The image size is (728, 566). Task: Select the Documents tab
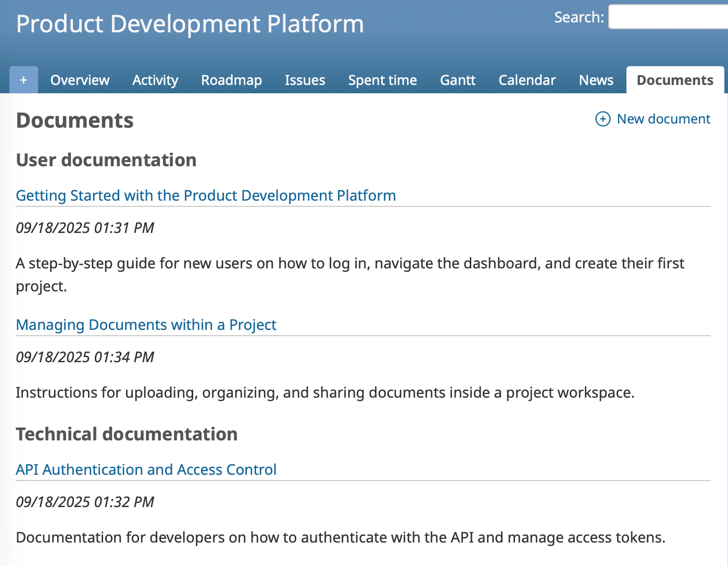[x=675, y=80]
